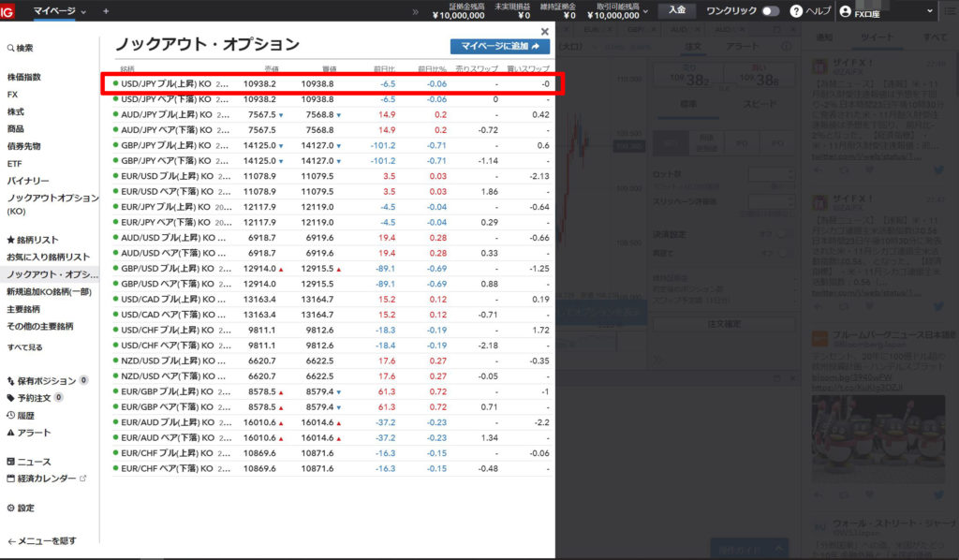Image resolution: width=959 pixels, height=560 pixels.
Task: Open 新規追加KO銘柄(一部) list
Action: click(49, 291)
